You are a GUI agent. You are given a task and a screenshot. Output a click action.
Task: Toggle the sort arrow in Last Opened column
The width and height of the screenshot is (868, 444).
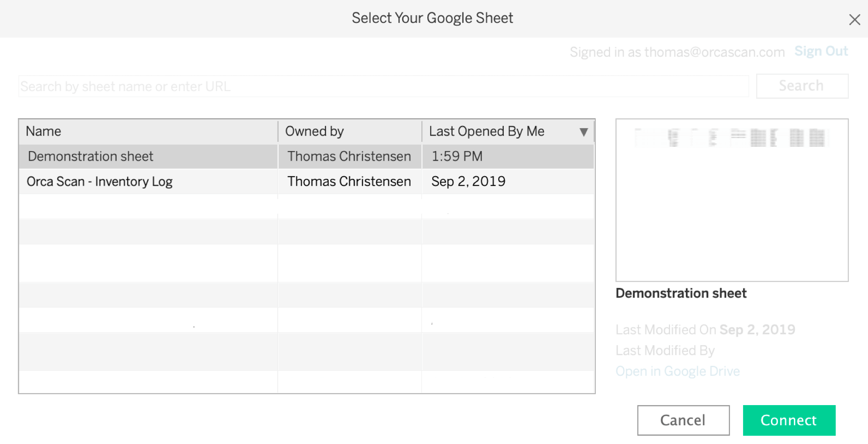583,132
